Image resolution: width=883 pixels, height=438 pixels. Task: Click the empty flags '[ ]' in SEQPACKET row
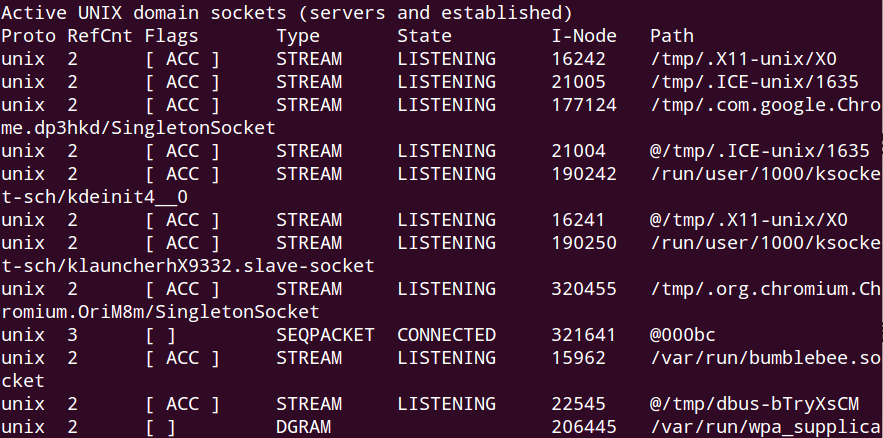160,335
